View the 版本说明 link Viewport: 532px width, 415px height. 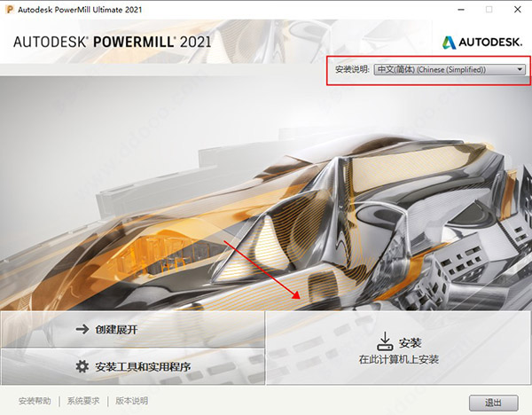tap(132, 401)
